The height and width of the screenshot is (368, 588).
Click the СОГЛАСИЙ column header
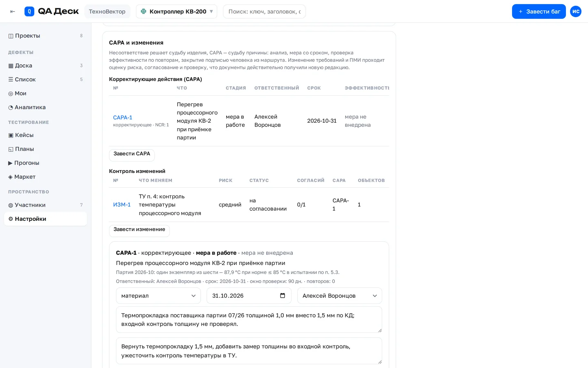coord(311,180)
